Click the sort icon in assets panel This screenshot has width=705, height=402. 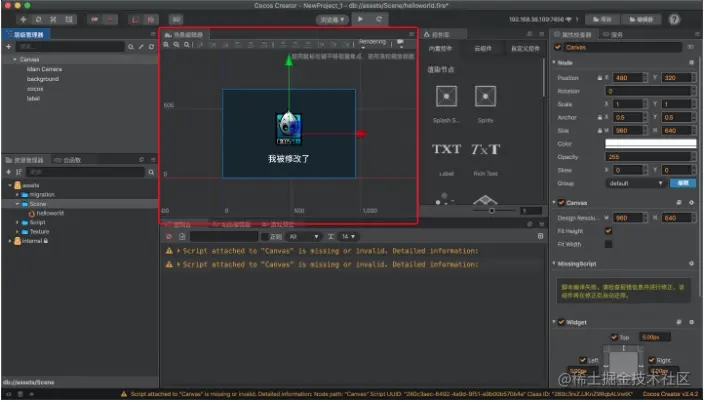pos(19,172)
